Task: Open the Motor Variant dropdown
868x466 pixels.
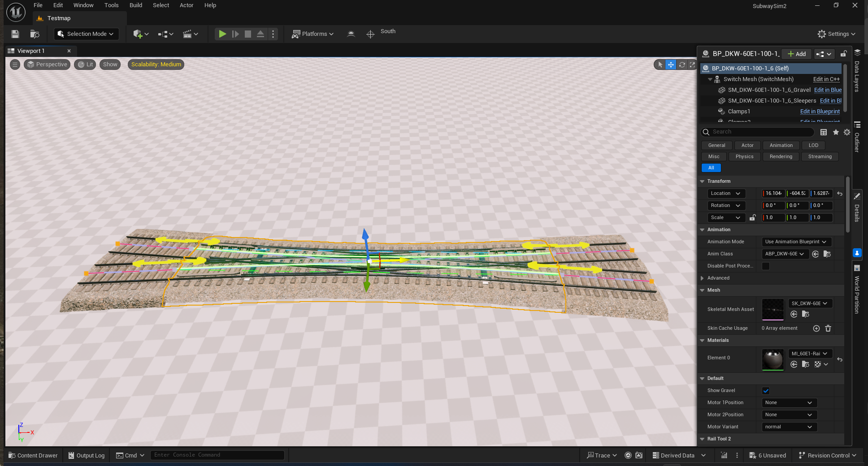Action: point(789,427)
